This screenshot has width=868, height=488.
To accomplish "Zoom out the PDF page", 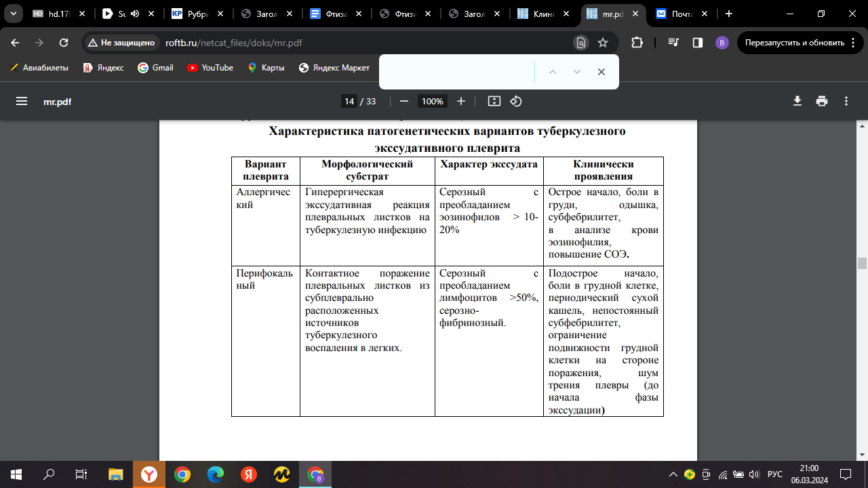I will (x=404, y=101).
